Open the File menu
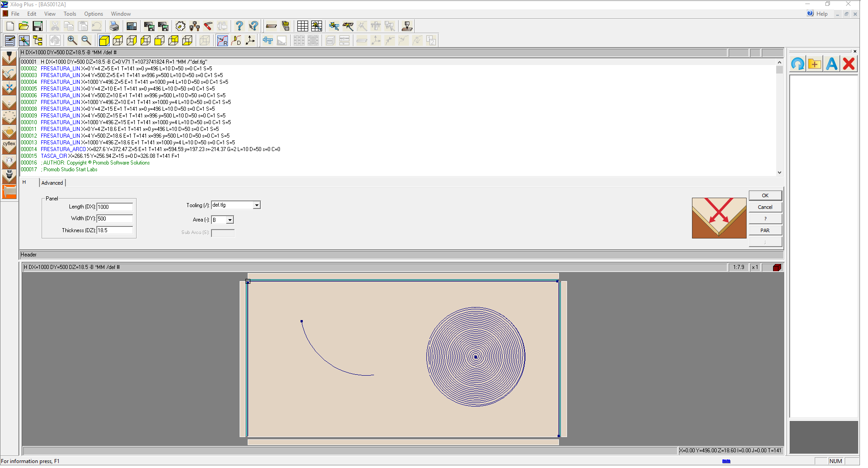Viewport: 868px width, 468px height. [x=15, y=14]
